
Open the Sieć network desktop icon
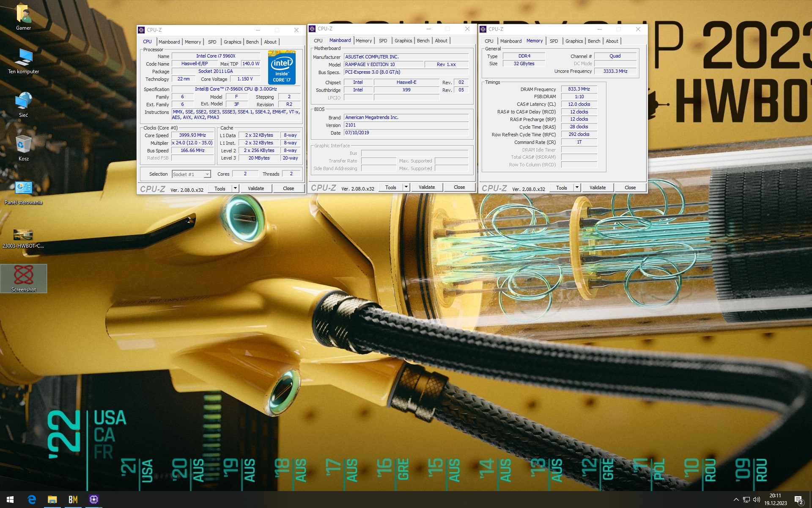tap(24, 105)
